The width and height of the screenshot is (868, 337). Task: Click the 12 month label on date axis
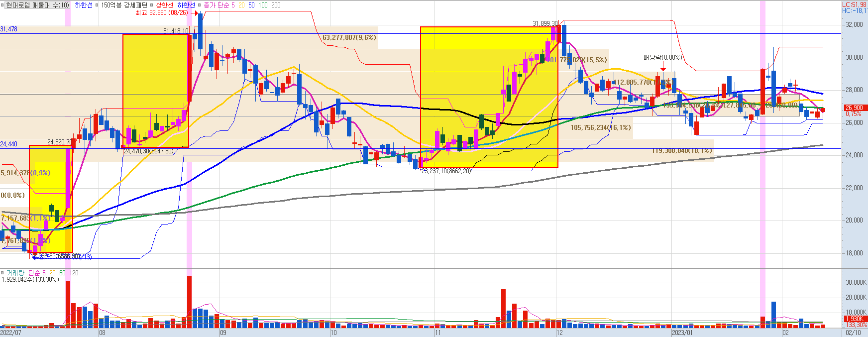pos(559,333)
